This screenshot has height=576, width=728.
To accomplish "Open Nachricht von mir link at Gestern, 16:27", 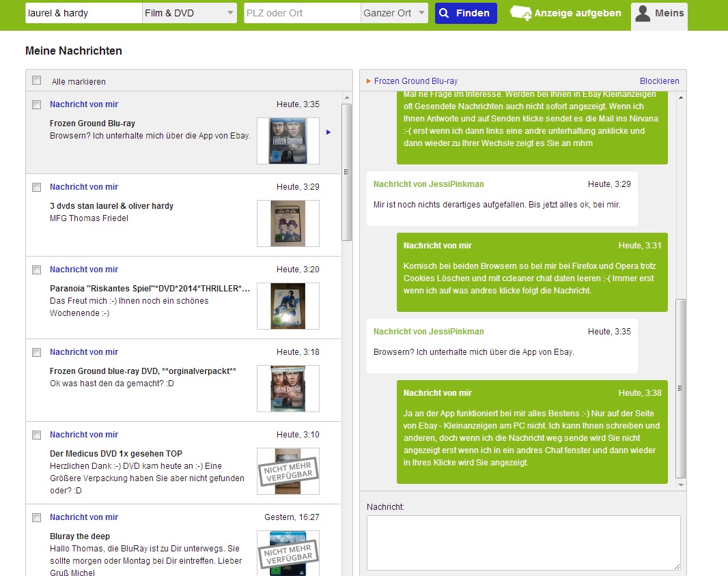I will coord(84,517).
